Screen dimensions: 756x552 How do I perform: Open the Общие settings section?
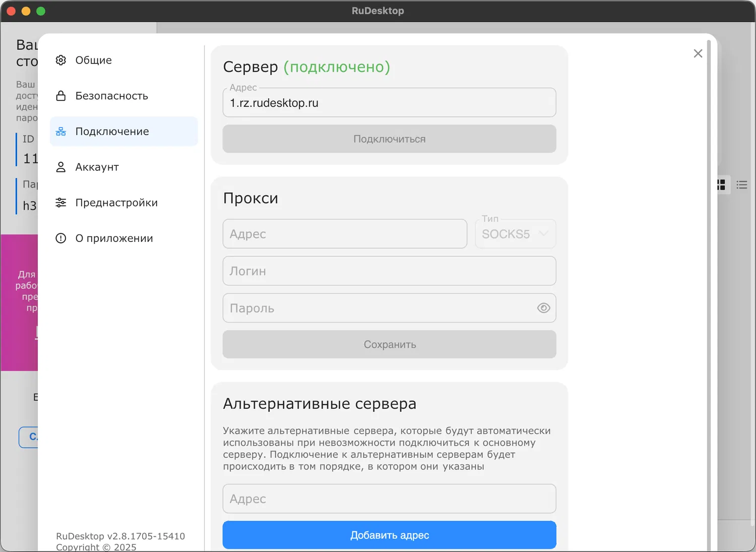coord(124,60)
